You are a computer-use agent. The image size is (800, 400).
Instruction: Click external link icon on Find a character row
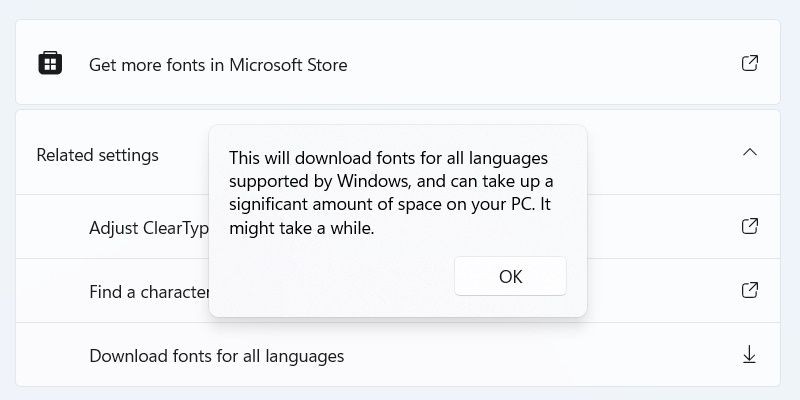(x=749, y=290)
